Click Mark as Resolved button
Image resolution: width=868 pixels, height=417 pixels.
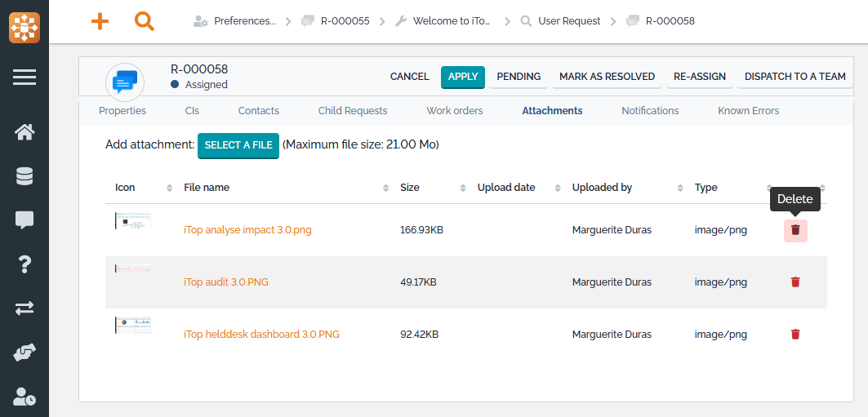(607, 77)
